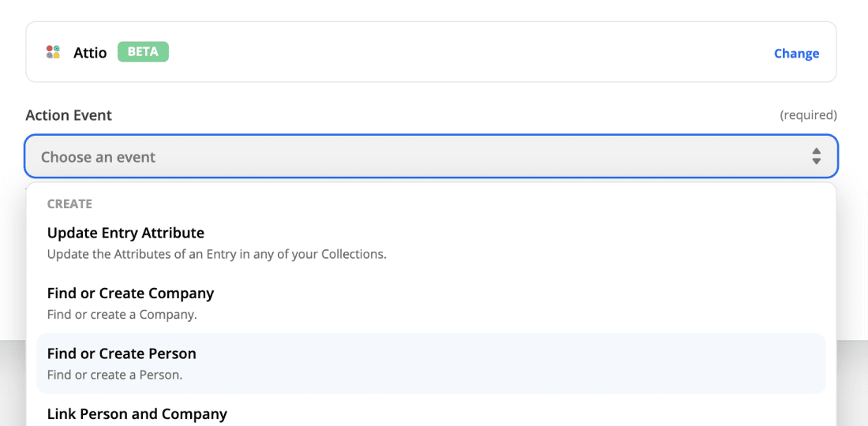
Task: Click the CREATE section header
Action: point(69,204)
